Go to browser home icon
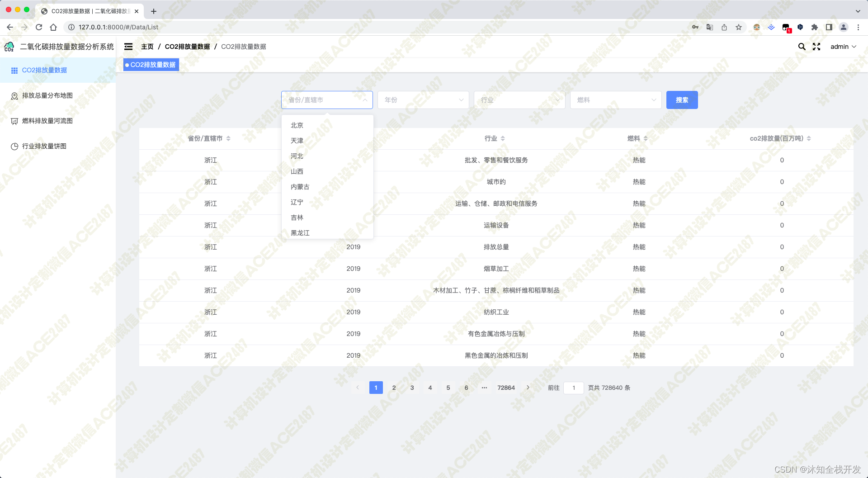 (x=53, y=27)
